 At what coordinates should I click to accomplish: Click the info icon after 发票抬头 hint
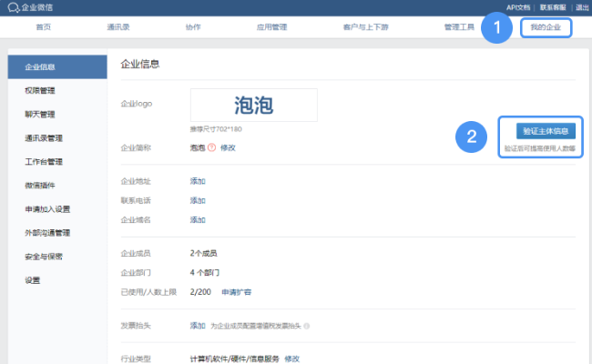pyautogui.click(x=307, y=326)
